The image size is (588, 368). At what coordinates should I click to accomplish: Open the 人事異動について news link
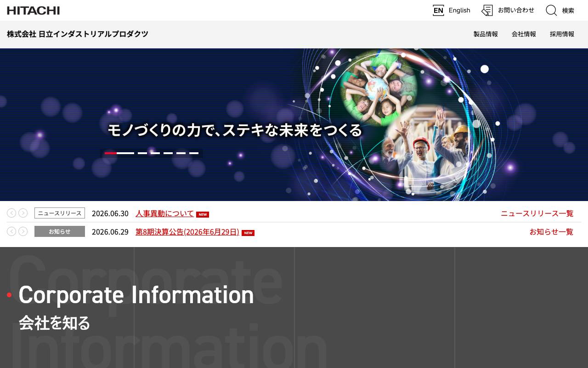164,213
